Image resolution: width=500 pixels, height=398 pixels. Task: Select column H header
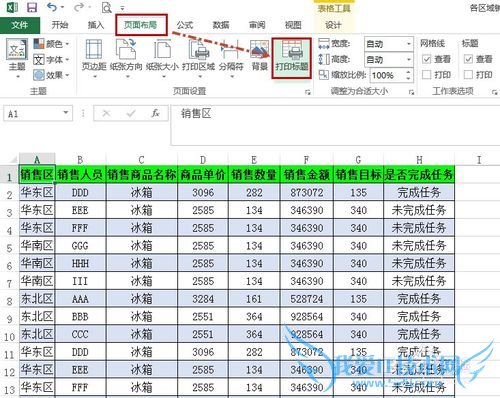(x=419, y=160)
